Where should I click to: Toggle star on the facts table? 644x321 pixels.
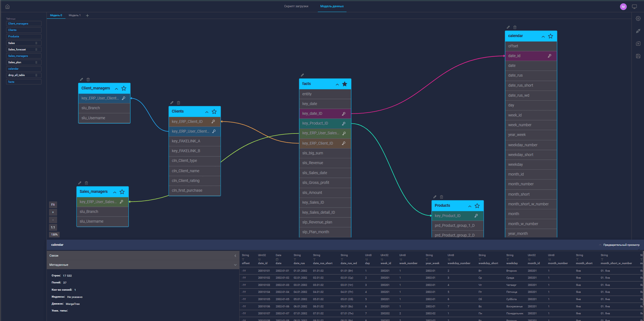pyautogui.click(x=345, y=84)
